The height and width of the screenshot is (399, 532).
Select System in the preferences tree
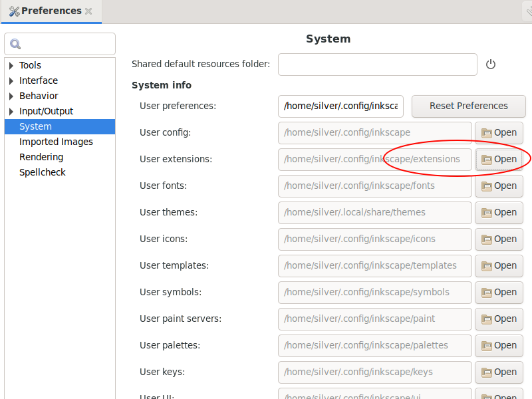click(60, 126)
